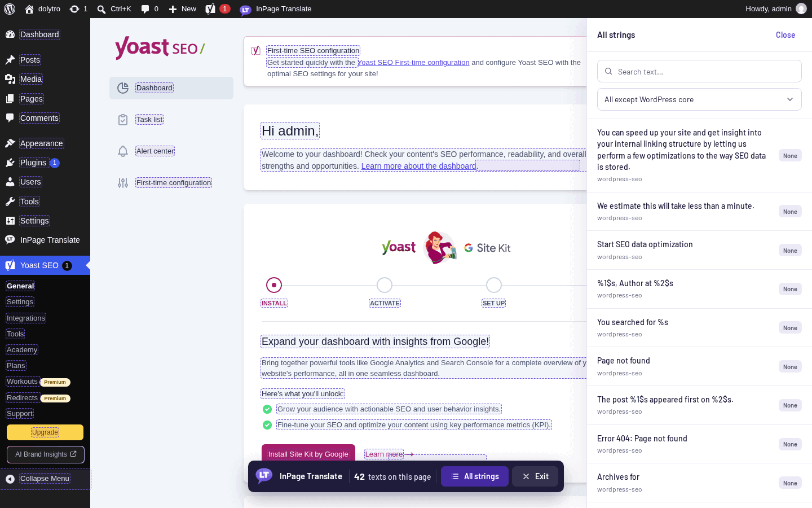Click the Users icon in sidebar
Screen dimensions: 812x508
(x=10, y=182)
